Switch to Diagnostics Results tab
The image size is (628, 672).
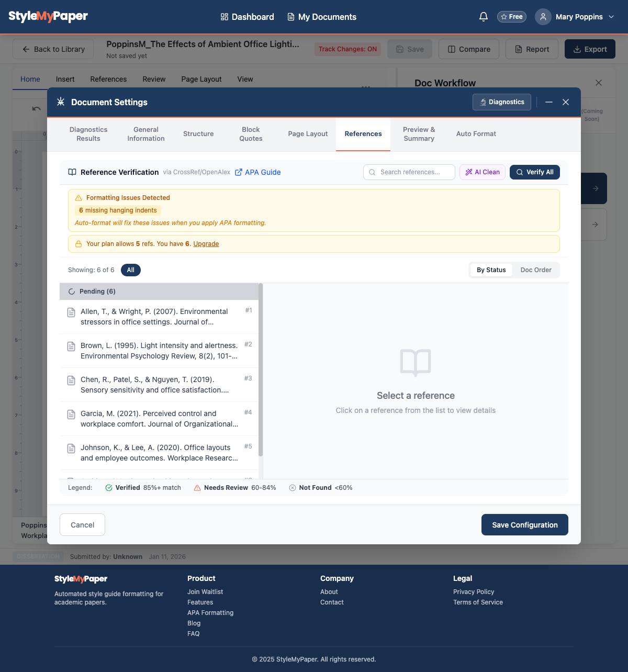coord(88,134)
